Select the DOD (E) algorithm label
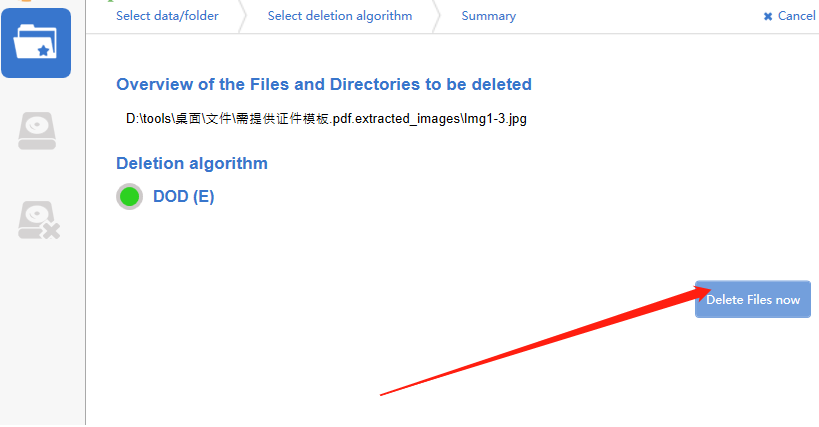 (x=183, y=197)
